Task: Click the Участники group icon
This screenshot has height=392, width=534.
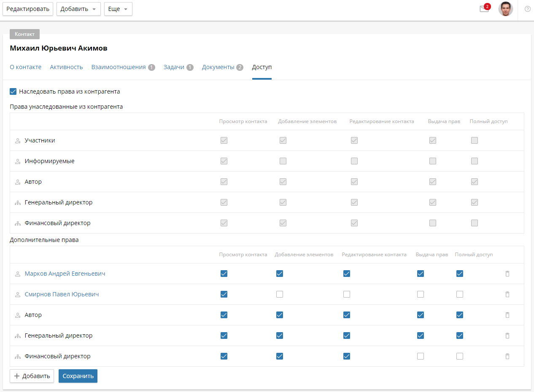Action: (x=18, y=141)
